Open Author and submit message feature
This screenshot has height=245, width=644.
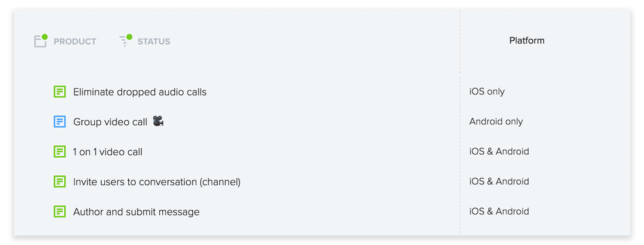136,212
